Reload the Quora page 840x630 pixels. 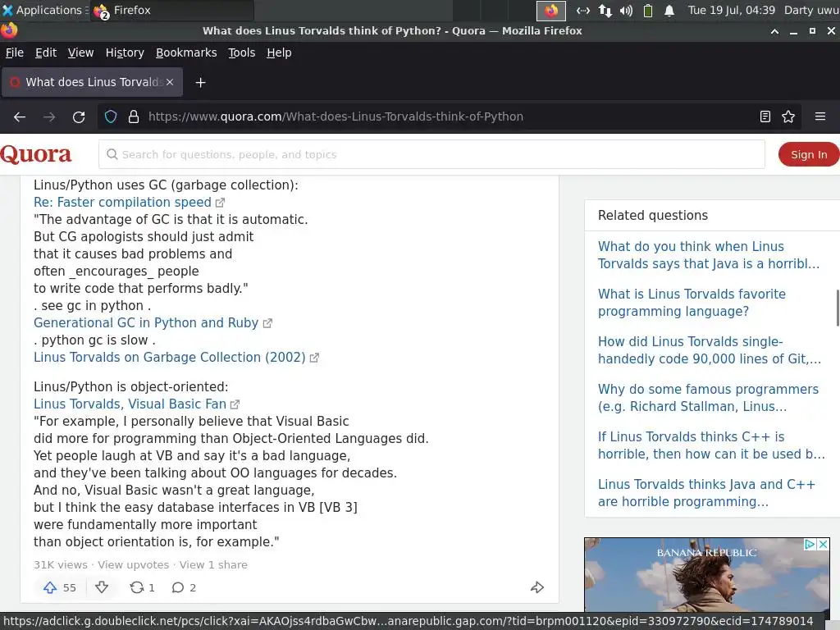click(x=79, y=116)
